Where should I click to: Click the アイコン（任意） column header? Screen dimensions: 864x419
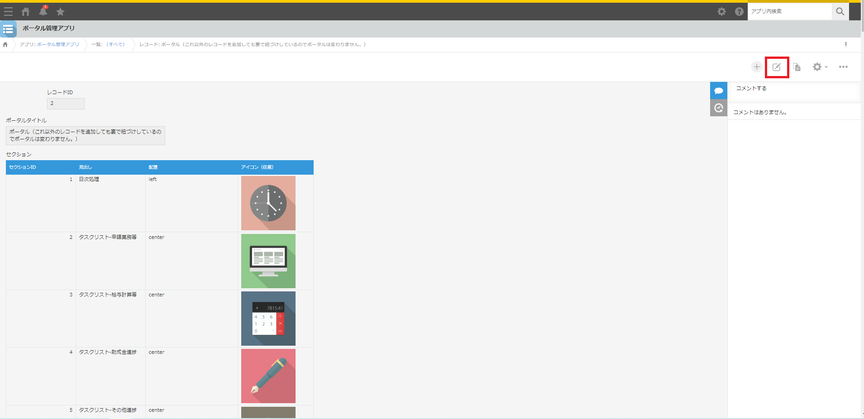[276, 168]
